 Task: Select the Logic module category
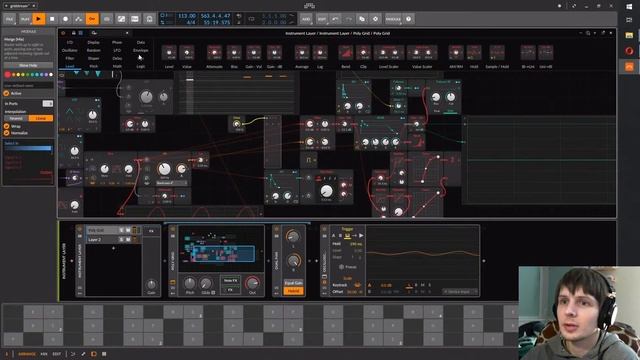140,66
